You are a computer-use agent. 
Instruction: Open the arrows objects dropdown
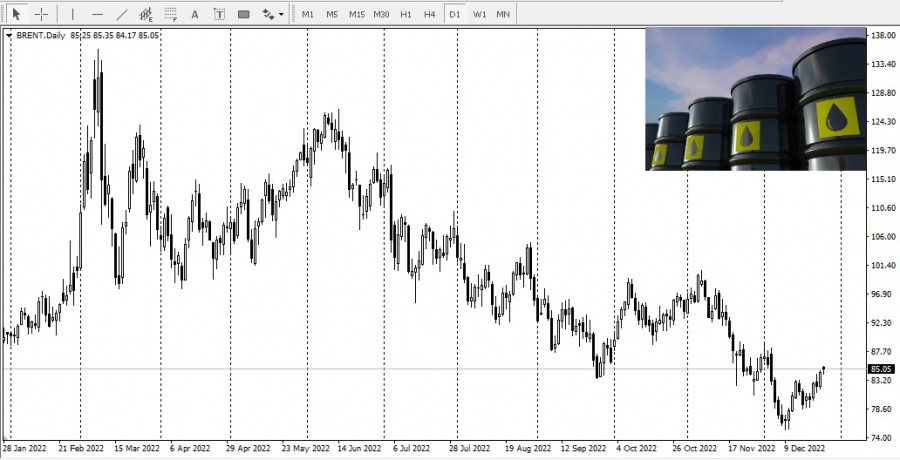click(x=272, y=14)
